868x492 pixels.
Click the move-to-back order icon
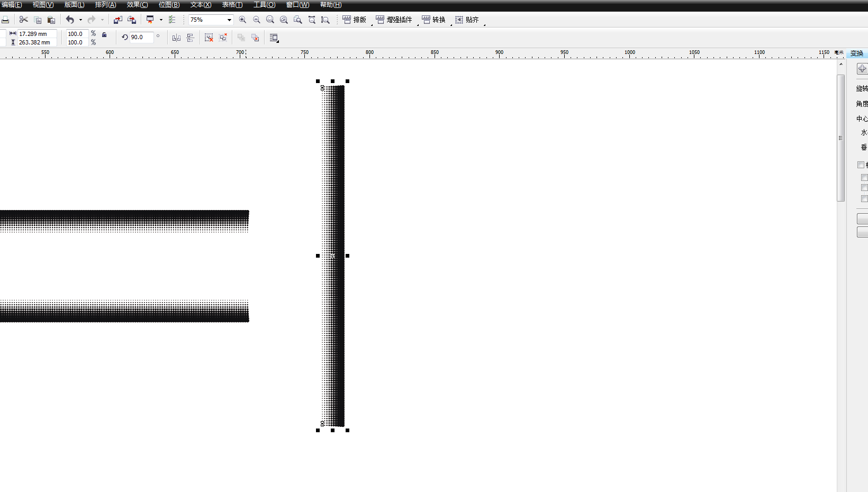click(x=255, y=38)
